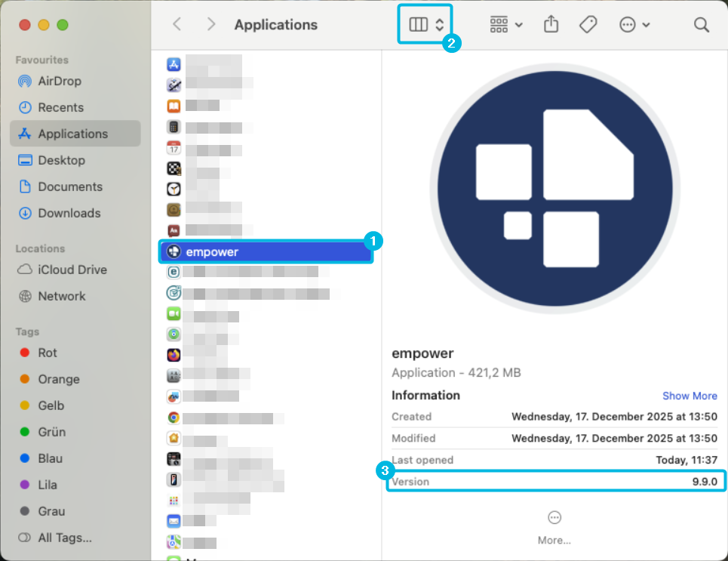Filter by the blue Blau tag
Screen dimensions: 728x561
75,459
